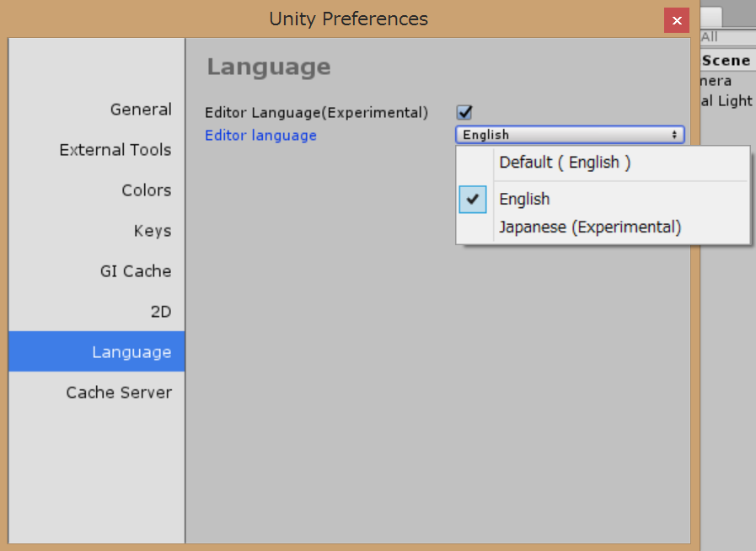Viewport: 756px width, 551px height.
Task: Go to the Keys preferences
Action: (97, 231)
